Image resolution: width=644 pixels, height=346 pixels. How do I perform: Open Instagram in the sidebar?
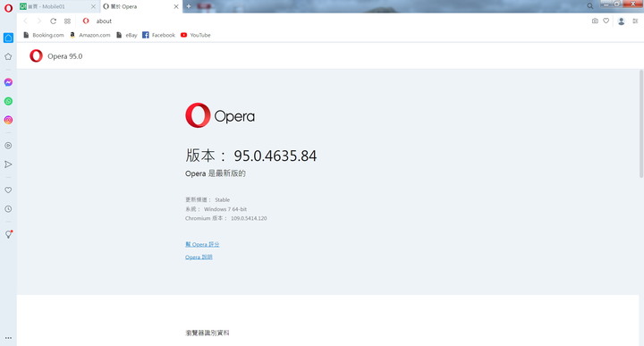point(8,120)
